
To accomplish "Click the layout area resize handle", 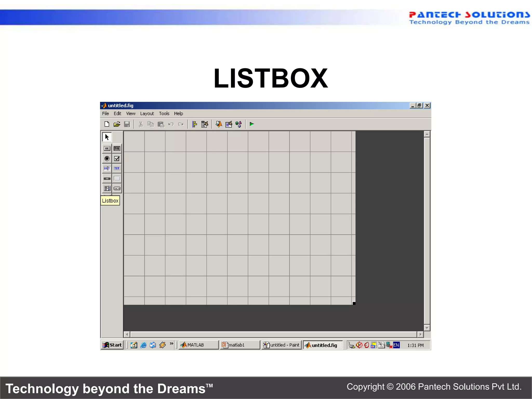I will 354,303.
